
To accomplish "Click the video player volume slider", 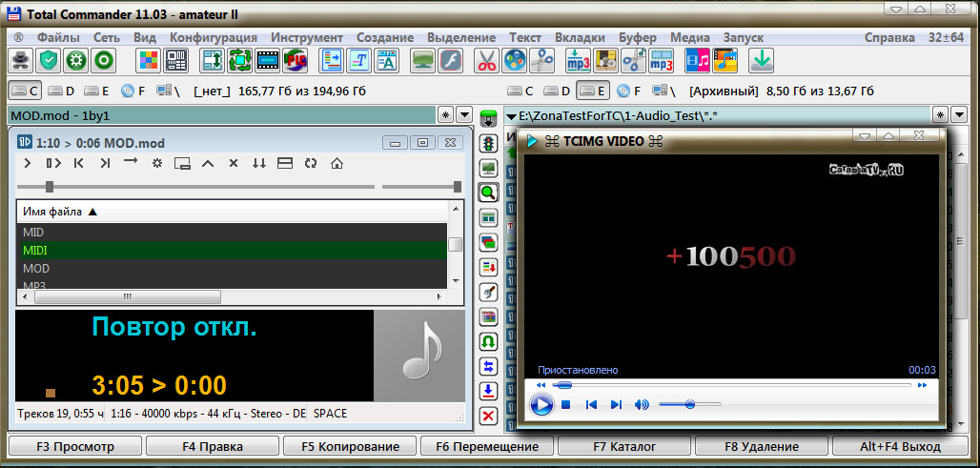I will click(690, 404).
